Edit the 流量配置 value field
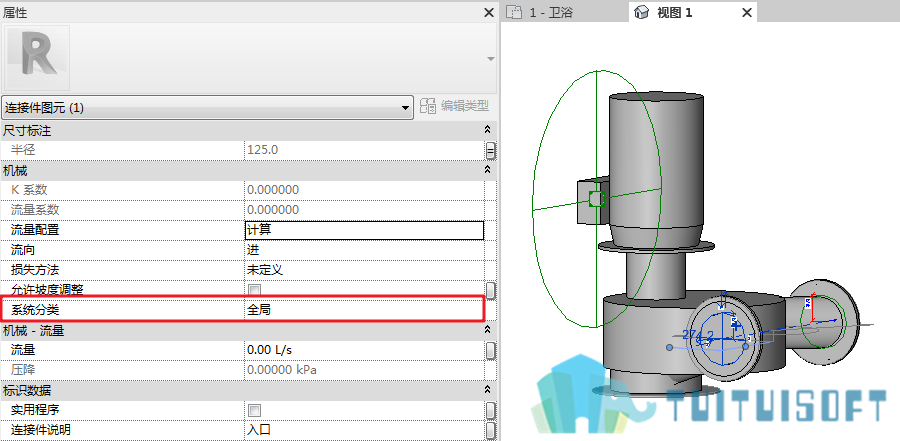900x441 pixels. (364, 230)
